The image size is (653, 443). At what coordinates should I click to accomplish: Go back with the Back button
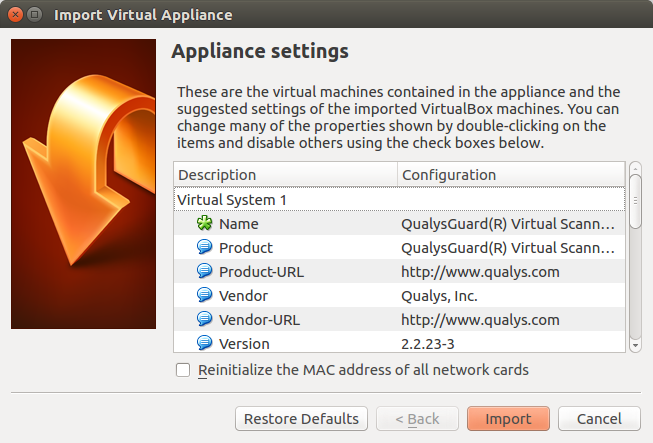coord(417,418)
